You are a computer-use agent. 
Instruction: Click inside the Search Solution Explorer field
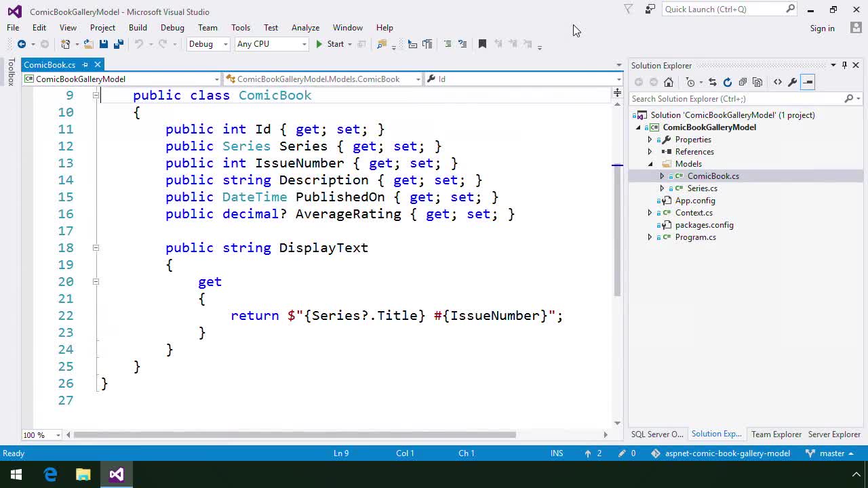point(732,99)
